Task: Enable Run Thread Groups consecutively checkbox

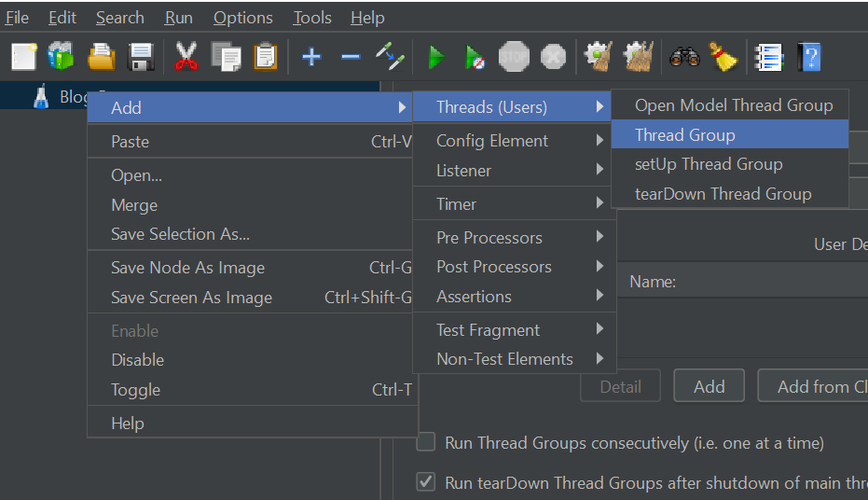Action: [426, 442]
